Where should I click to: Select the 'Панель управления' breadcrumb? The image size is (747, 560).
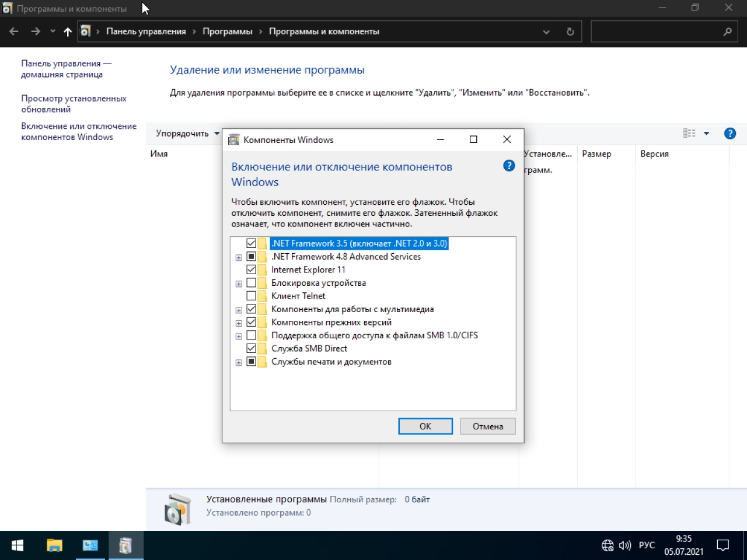[146, 32]
